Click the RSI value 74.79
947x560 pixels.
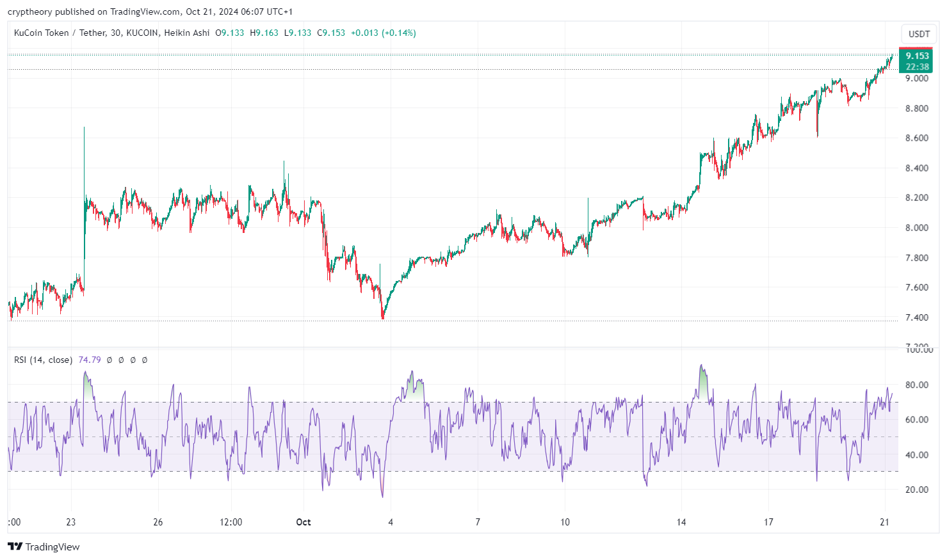click(x=90, y=360)
